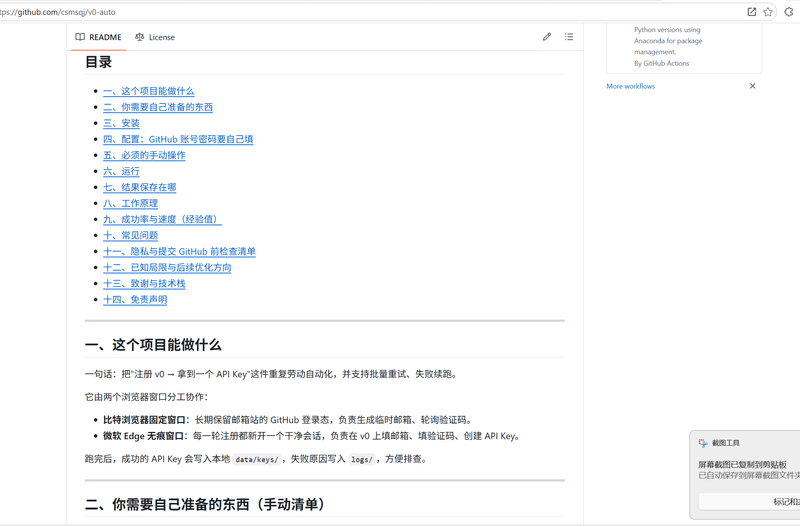Dismiss the workflows suggestion with the X
Screen dimensions: 800x527
tap(752, 86)
